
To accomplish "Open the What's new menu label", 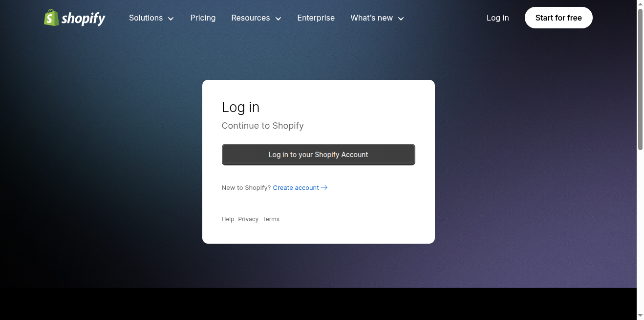I will (x=371, y=18).
